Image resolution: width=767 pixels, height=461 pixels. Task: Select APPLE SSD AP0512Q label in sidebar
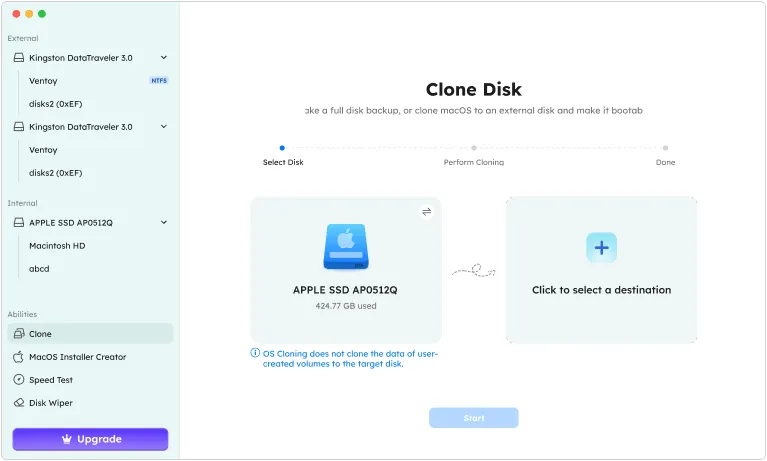click(x=71, y=223)
